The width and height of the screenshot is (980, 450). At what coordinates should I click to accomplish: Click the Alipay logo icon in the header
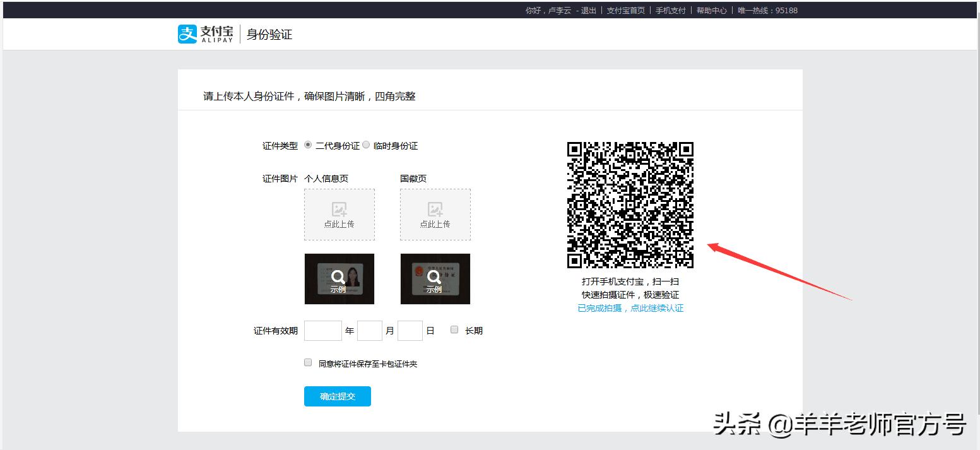coord(186,33)
